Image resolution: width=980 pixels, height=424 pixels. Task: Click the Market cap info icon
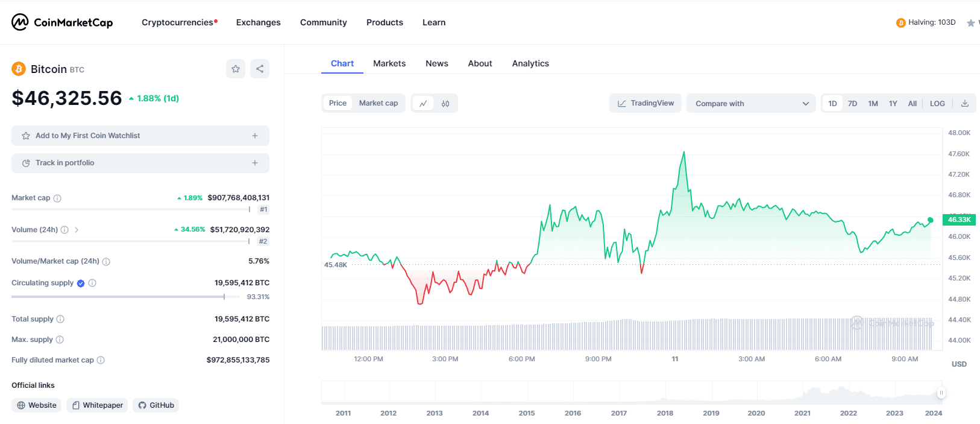[x=57, y=198]
